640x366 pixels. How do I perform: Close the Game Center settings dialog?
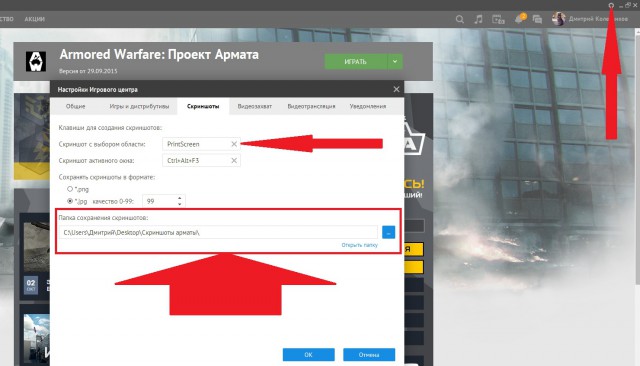tap(396, 89)
